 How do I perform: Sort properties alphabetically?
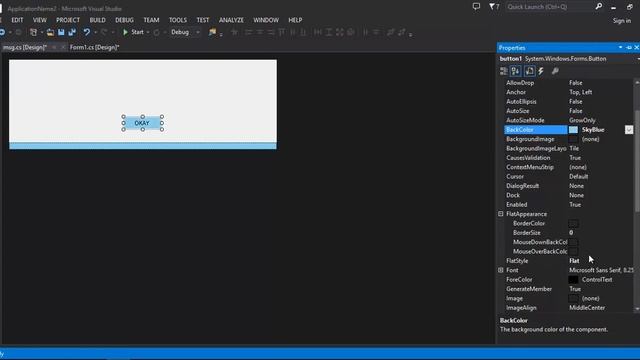tap(516, 71)
